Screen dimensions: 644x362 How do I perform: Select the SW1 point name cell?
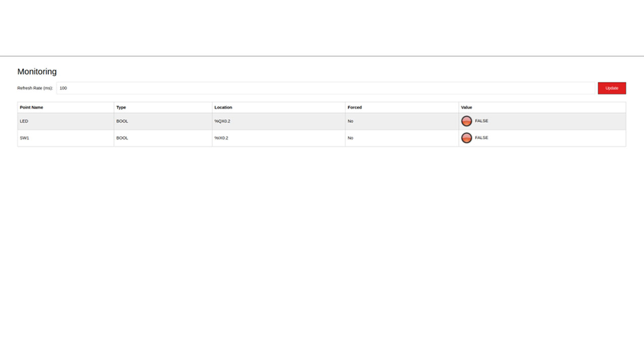coord(25,138)
